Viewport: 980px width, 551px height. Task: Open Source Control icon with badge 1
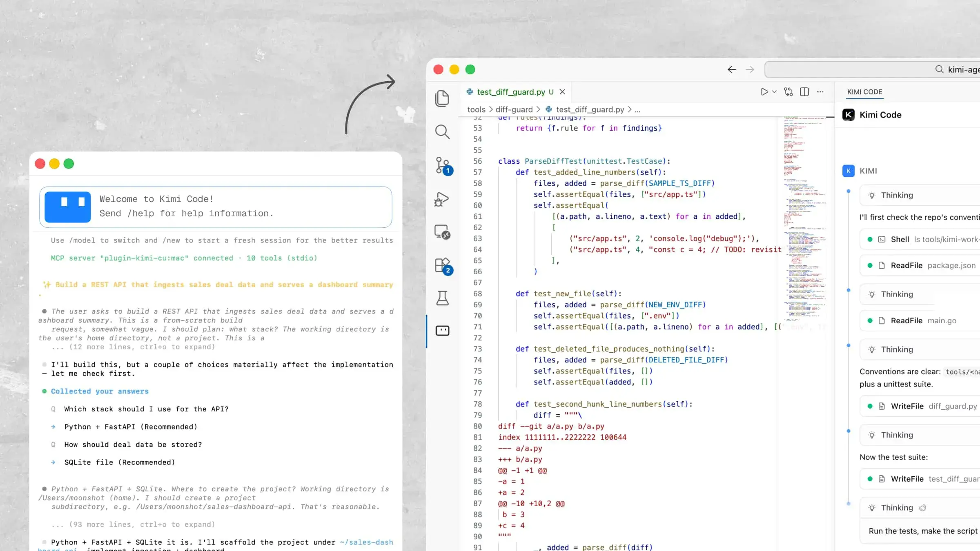(443, 166)
